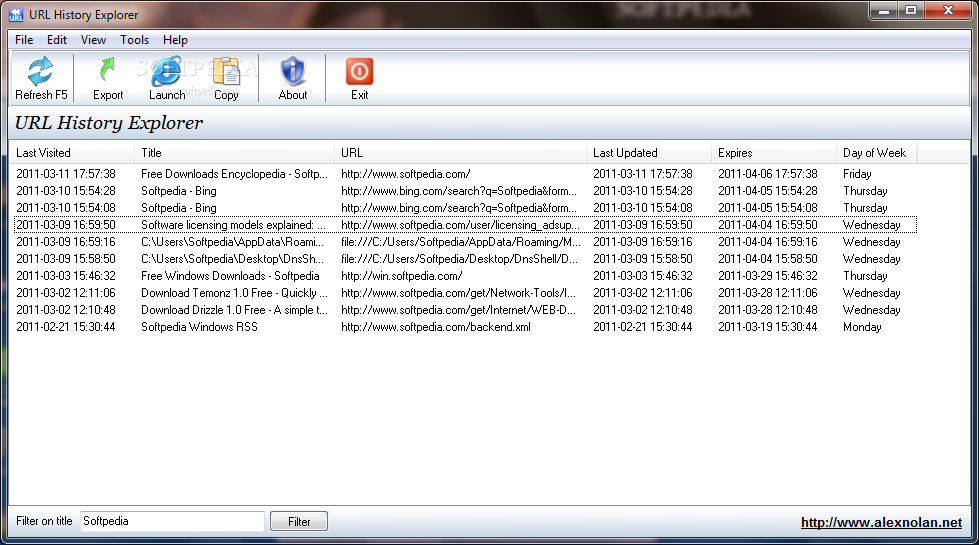The height and width of the screenshot is (545, 979).
Task: Click the Refresh F5 toolbar icon
Action: tap(41, 78)
